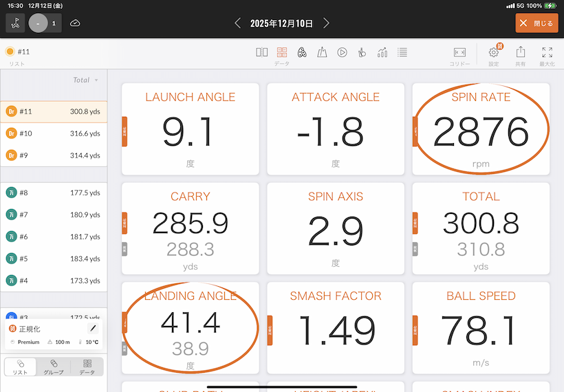Image resolution: width=564 pixels, height=392 pixels.
Task: Open the shot list table view icon
Action: click(x=402, y=52)
